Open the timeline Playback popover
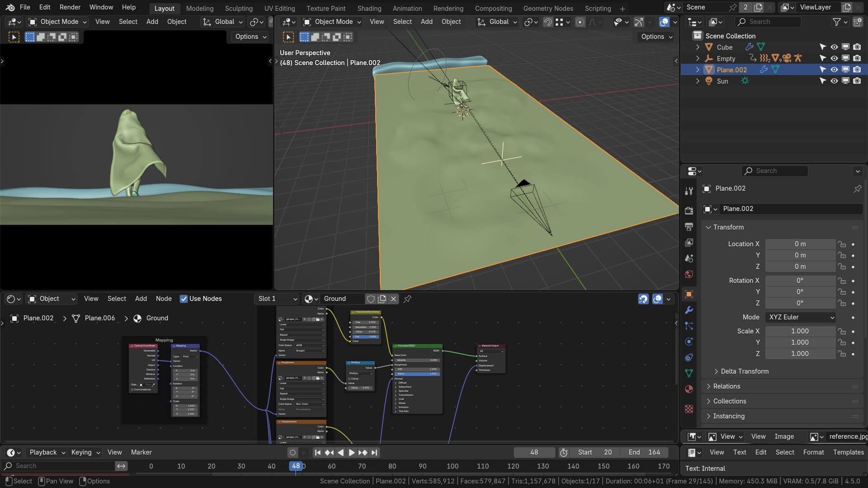The width and height of the screenshot is (868, 488). 47,452
